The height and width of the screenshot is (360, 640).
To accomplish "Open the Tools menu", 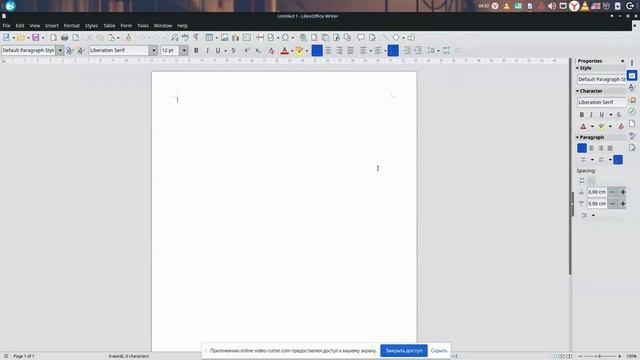I will click(143, 26).
